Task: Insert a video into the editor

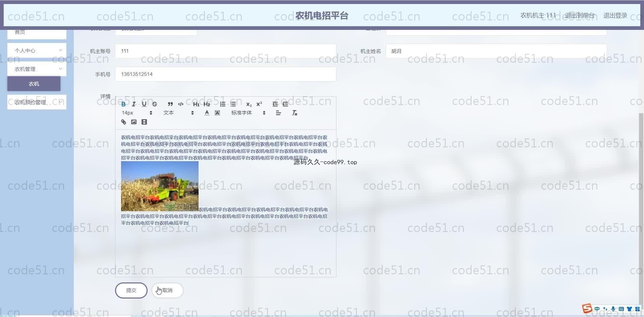Action: coord(144,122)
